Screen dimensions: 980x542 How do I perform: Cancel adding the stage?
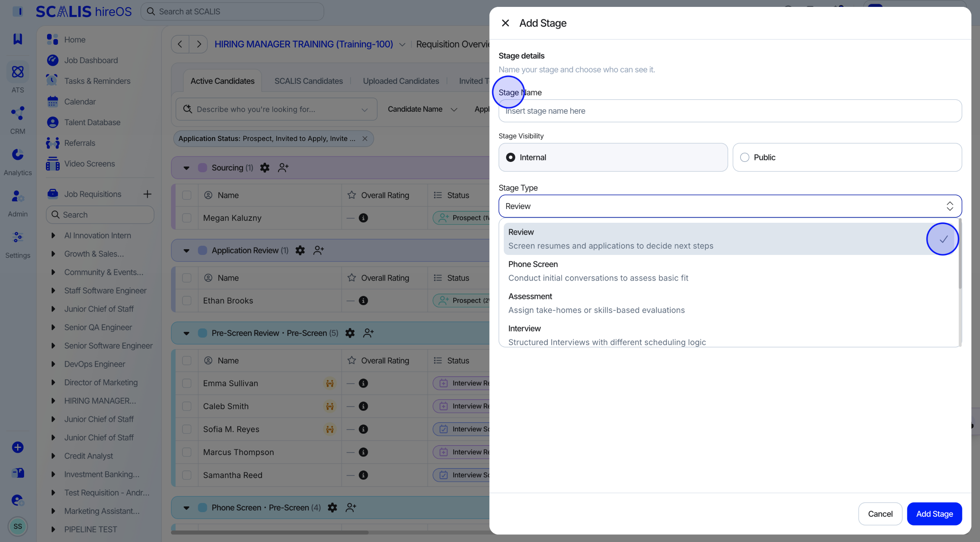[880, 514]
